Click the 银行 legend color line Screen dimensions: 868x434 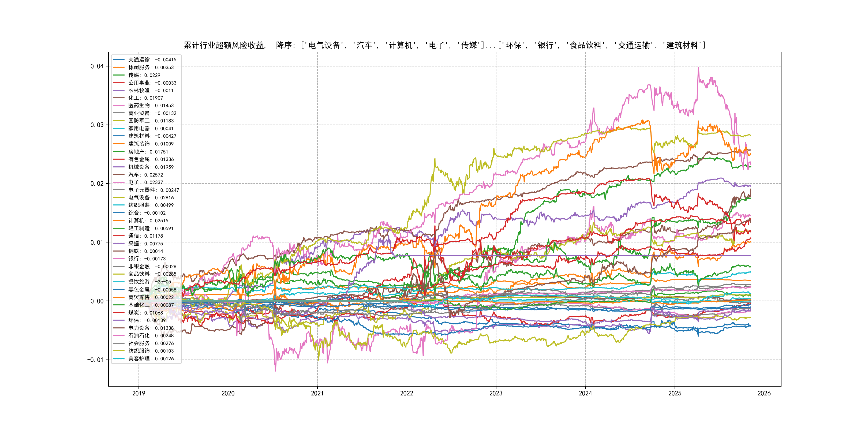[119, 259]
